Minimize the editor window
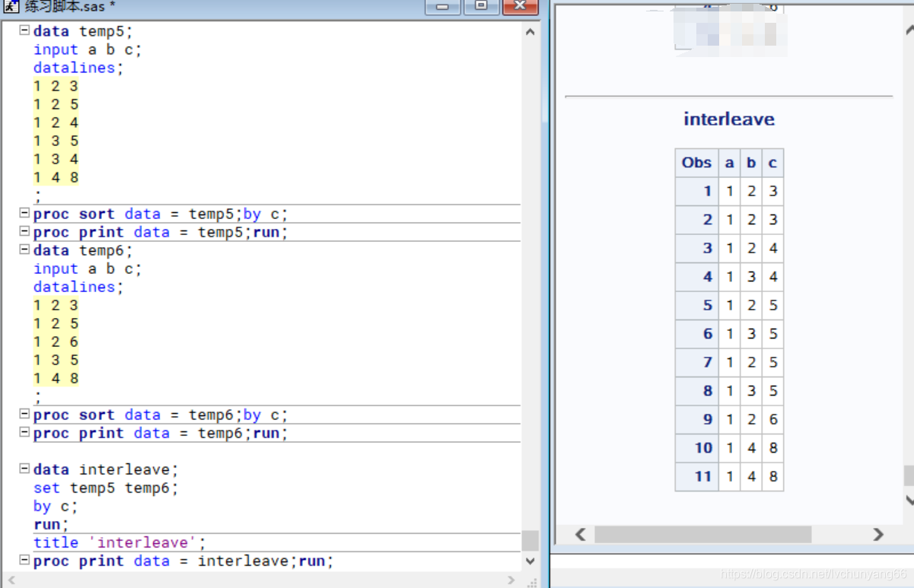 pyautogui.click(x=442, y=7)
